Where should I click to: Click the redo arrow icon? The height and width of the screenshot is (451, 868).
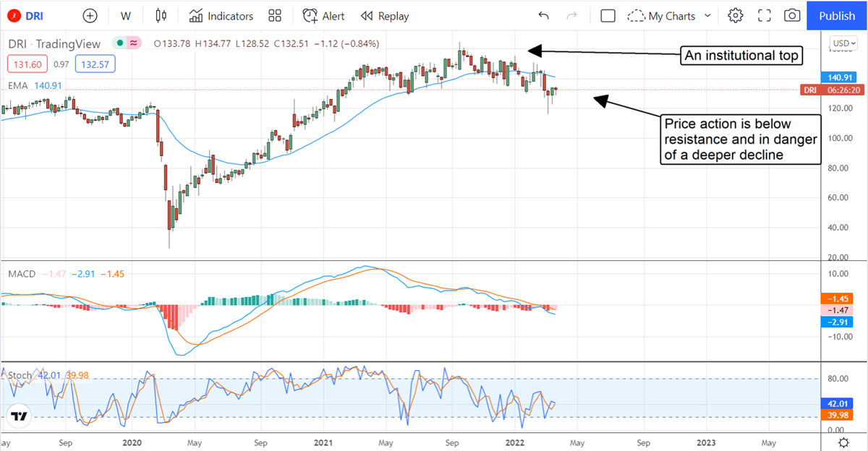pos(571,16)
